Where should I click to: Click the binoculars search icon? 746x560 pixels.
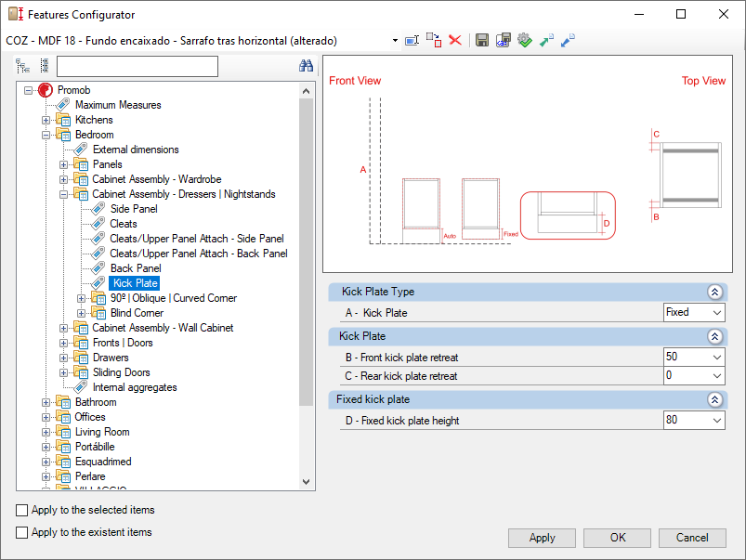306,66
